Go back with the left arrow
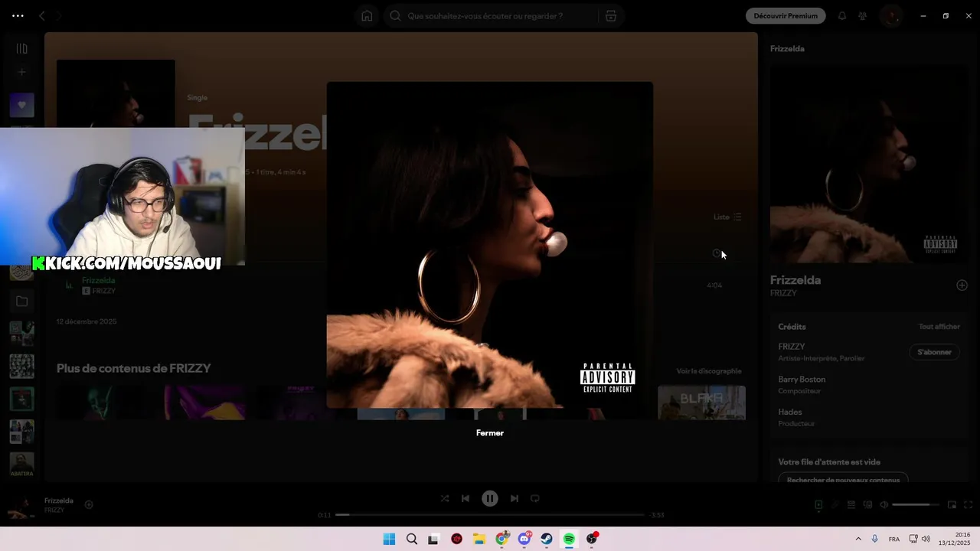Image resolution: width=980 pixels, height=551 pixels. pyautogui.click(x=42, y=16)
